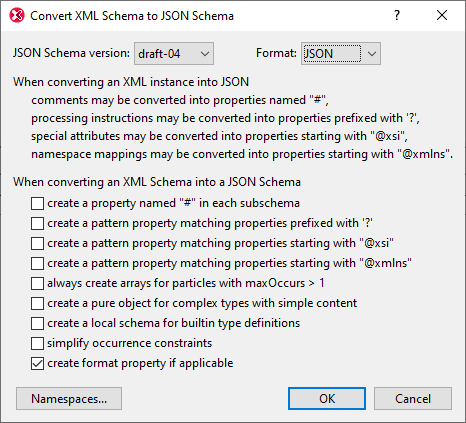
Task: Click the namespace mappings info line
Action: pos(242,154)
